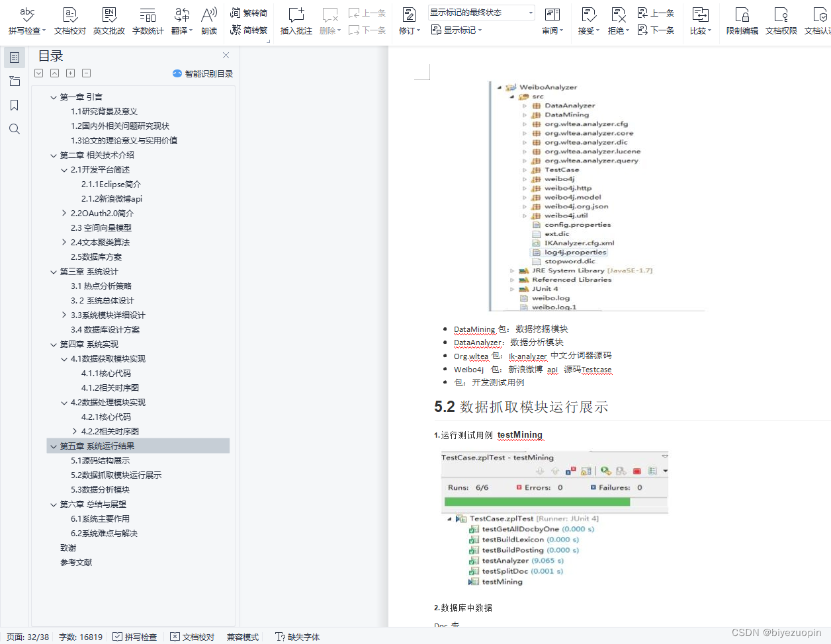Image resolution: width=831 pixels, height=644 pixels.
Task: Open restrict editing (限制编辑)
Action: (742, 21)
